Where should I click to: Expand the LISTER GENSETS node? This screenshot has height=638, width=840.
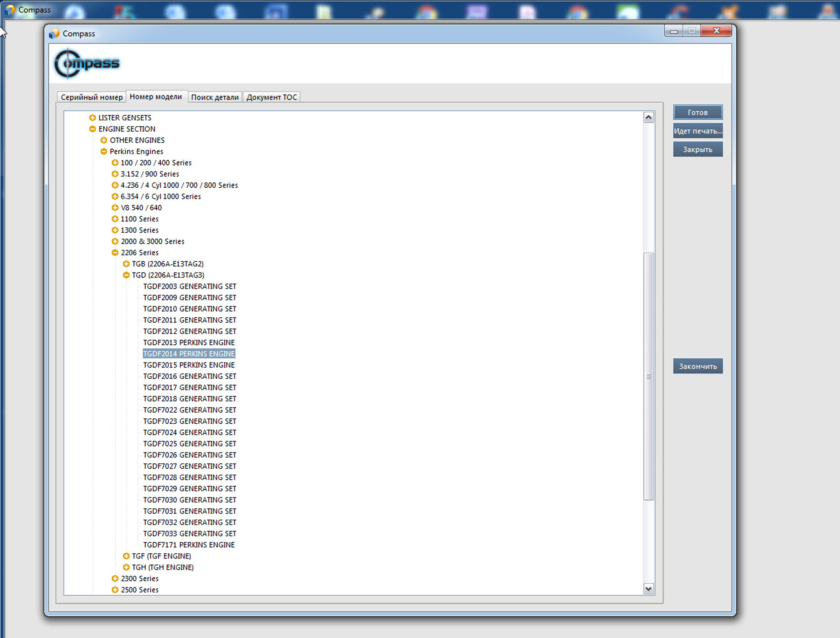coord(92,118)
